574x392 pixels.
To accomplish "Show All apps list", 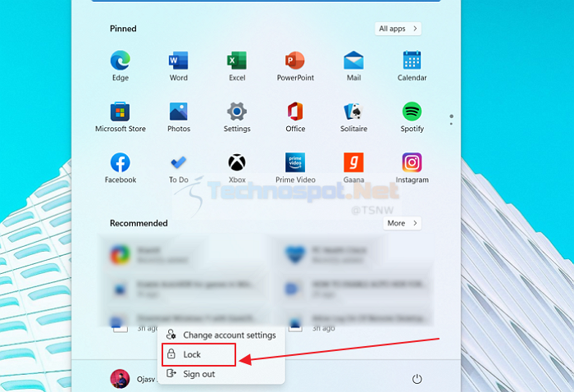I will [x=398, y=29].
